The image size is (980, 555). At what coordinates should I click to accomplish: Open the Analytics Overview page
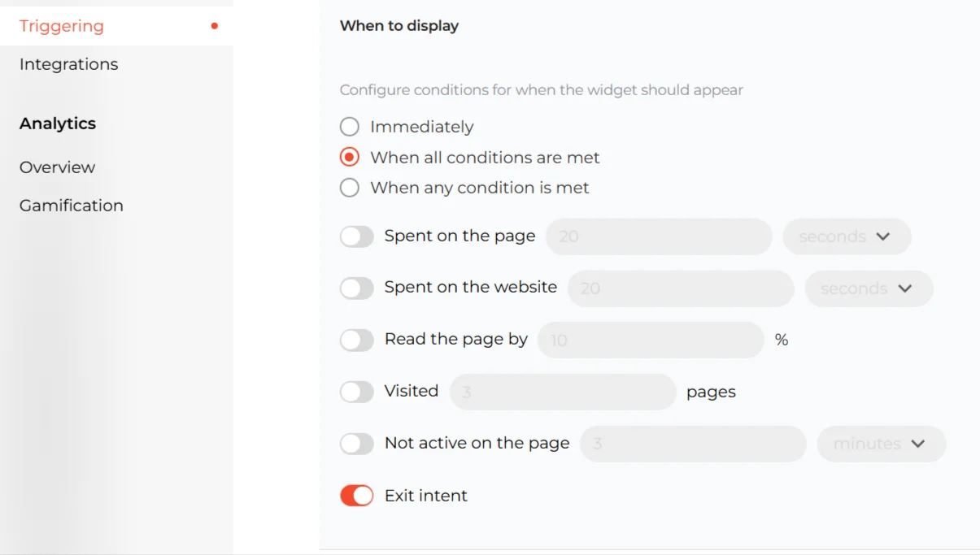[x=57, y=167]
